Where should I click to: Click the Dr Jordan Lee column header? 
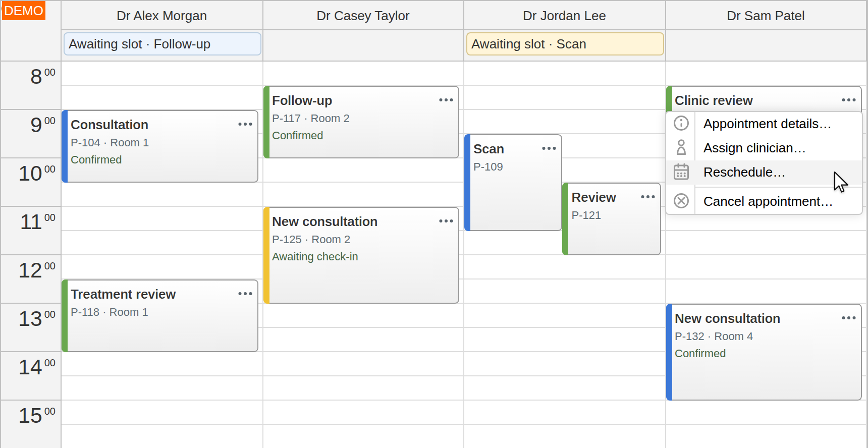point(564,16)
